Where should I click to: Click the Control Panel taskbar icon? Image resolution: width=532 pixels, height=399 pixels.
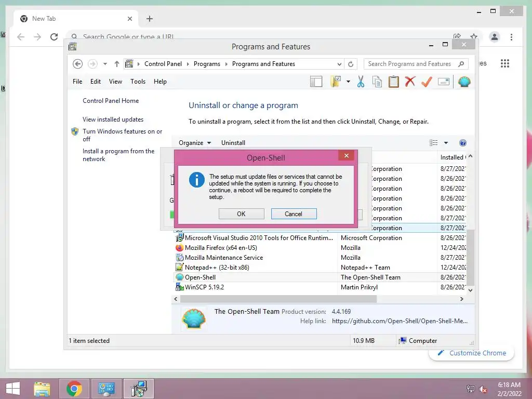point(106,389)
